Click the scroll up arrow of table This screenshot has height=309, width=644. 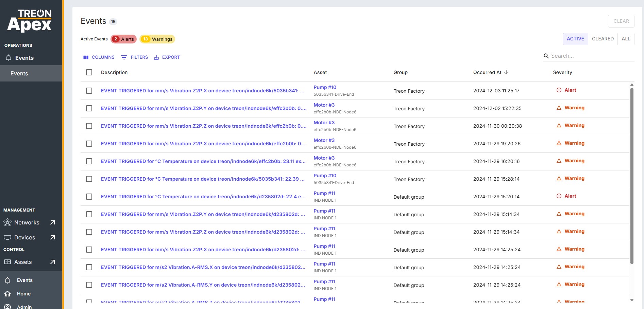tap(632, 85)
